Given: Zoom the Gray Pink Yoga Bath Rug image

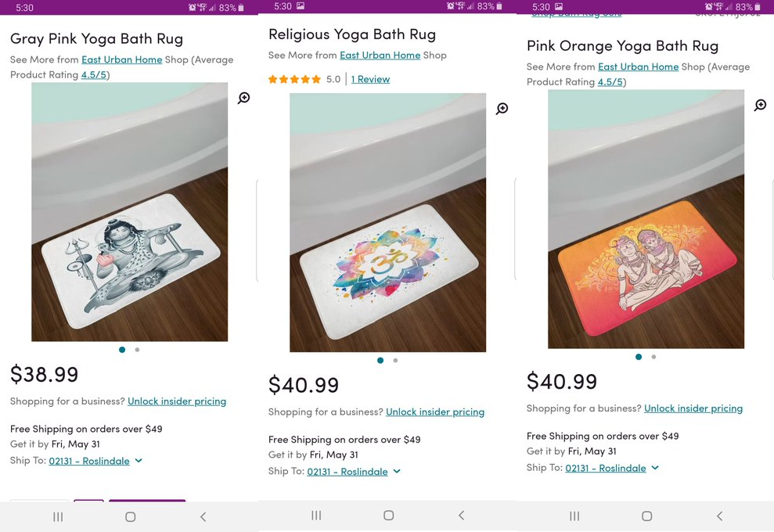Looking at the screenshot, I should coord(244,98).
